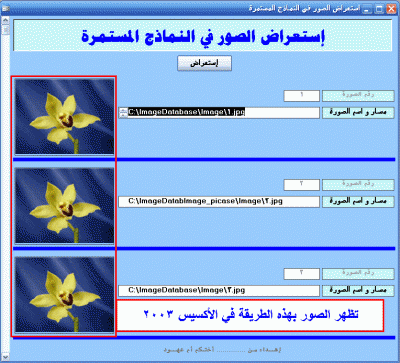400x363 pixels.
Task: Click the C:\ImageDatabase\Image\٣.jpg path field
Action: click(219, 291)
